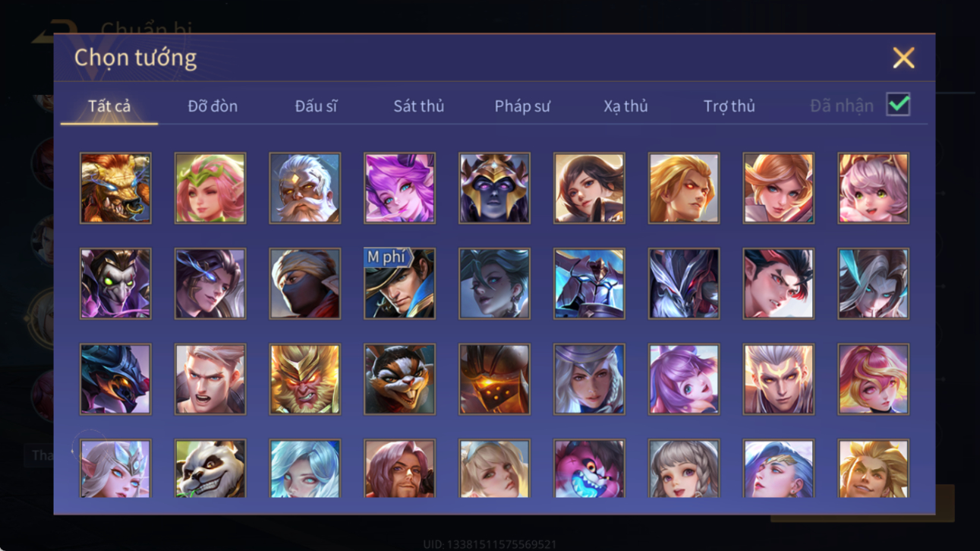Image resolution: width=980 pixels, height=551 pixels.
Task: Show the Trợ thủ hero category
Action: point(729,106)
